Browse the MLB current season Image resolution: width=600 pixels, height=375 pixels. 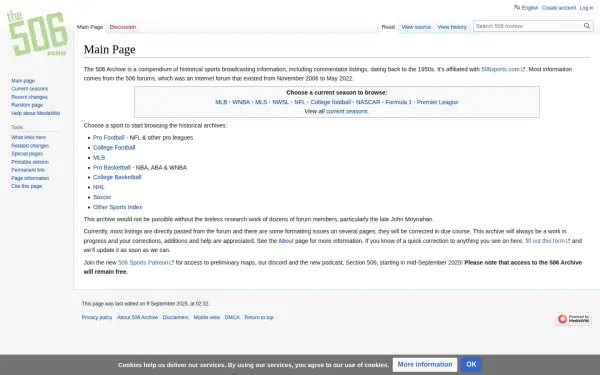[x=221, y=102]
